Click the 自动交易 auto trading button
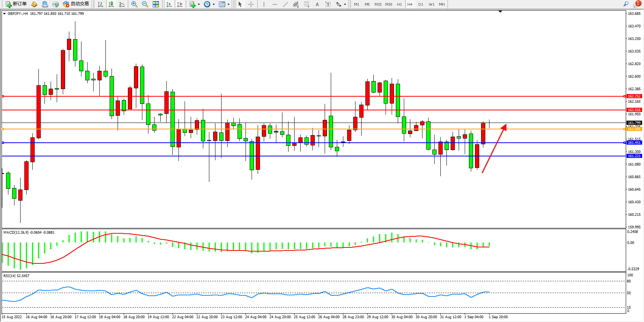The width and height of the screenshot is (644, 322). tap(76, 4)
